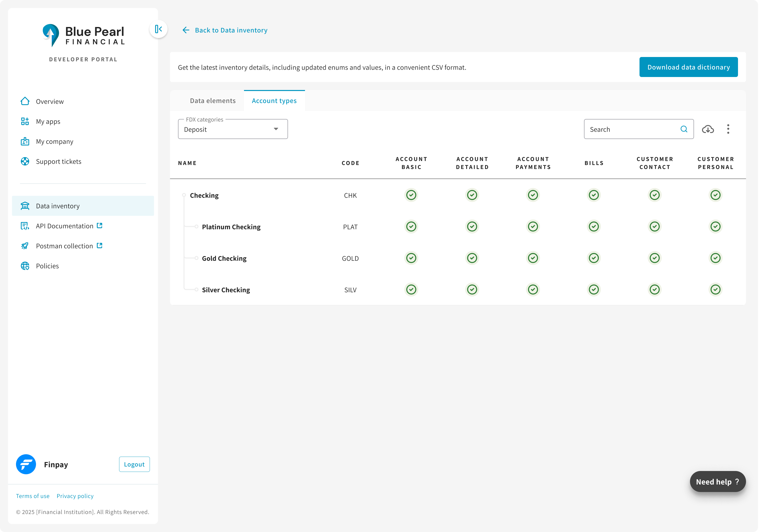The height and width of the screenshot is (532, 760).
Task: Click the My company badge icon
Action: pyautogui.click(x=25, y=141)
